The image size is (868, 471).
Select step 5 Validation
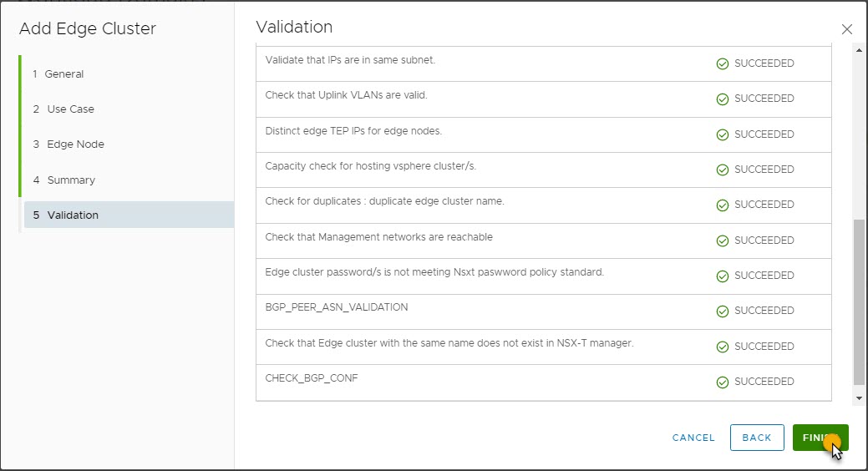coord(73,215)
